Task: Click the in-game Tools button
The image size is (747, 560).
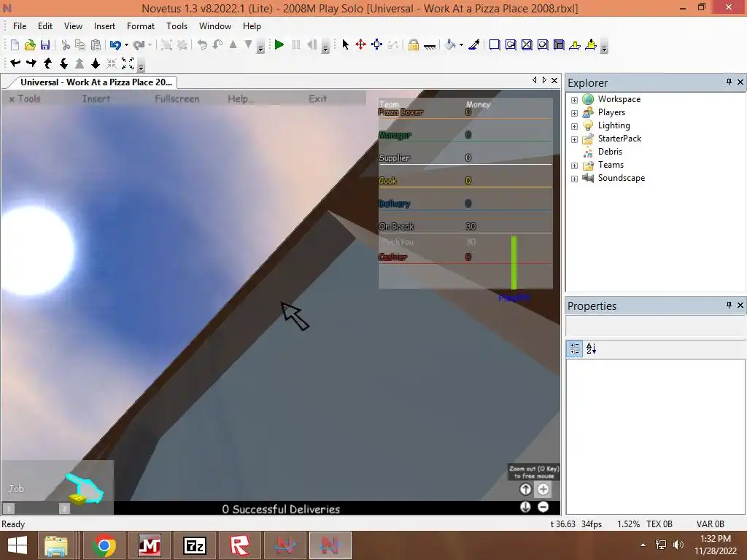Action: (25, 98)
